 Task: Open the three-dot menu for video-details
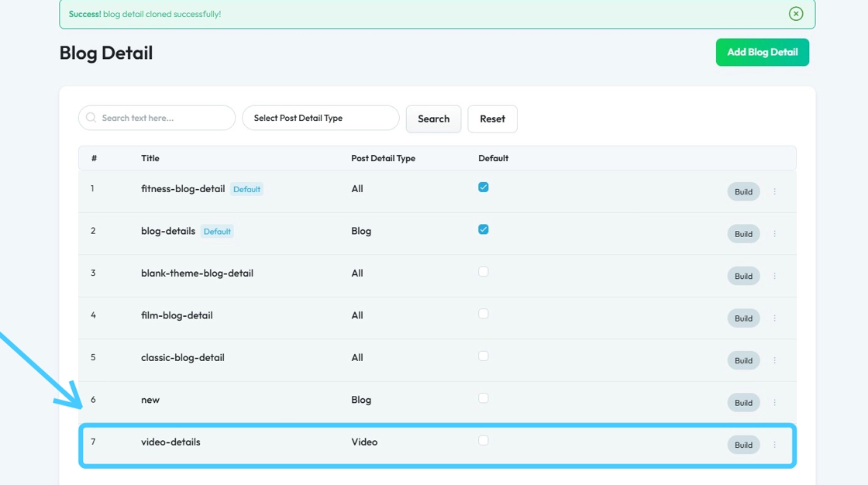774,445
